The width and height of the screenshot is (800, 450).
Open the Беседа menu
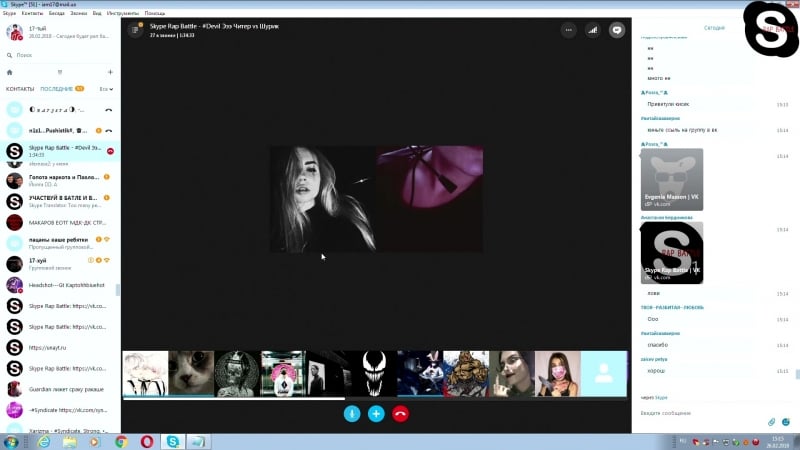tap(56, 13)
